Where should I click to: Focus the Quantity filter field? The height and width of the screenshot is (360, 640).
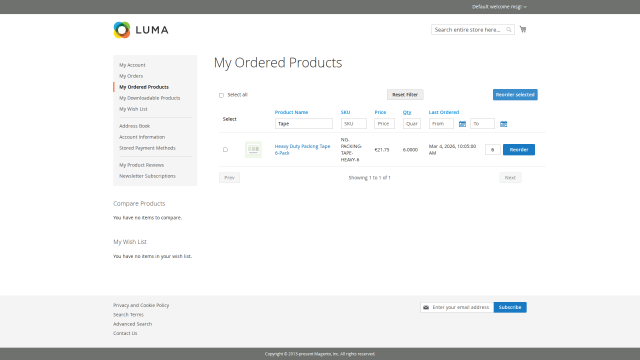[x=412, y=124]
